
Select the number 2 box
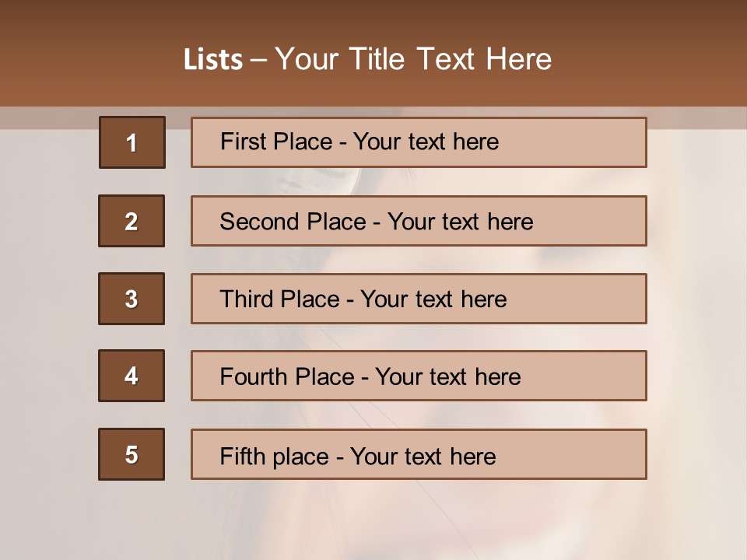[132, 221]
